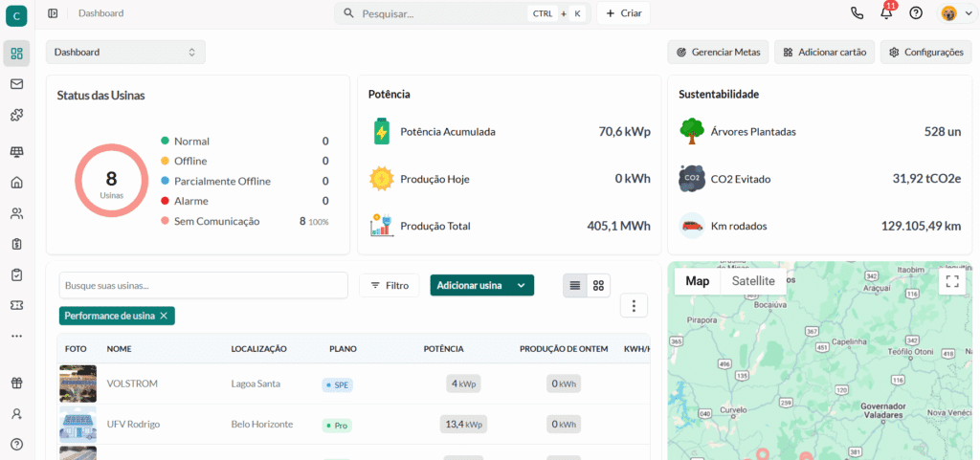Click the VOLSTROM plant thumbnail photo
The image size is (980, 460).
[78, 383]
